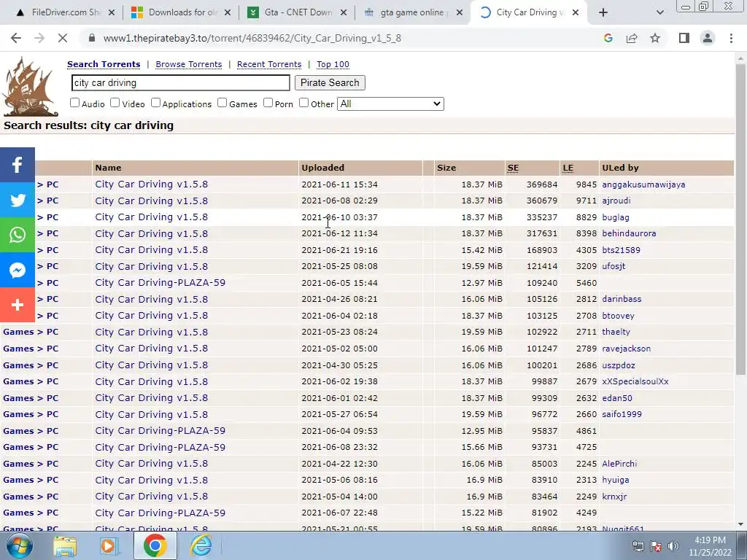747x560 pixels.
Task: Toggle the Porn filter checkbox
Action: pos(268,103)
